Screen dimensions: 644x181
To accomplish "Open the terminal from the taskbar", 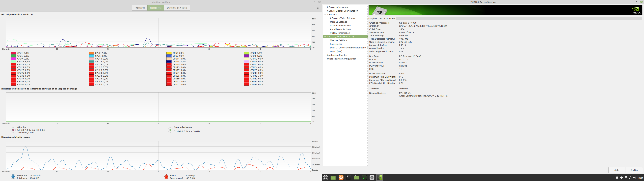I will [x=349, y=177].
